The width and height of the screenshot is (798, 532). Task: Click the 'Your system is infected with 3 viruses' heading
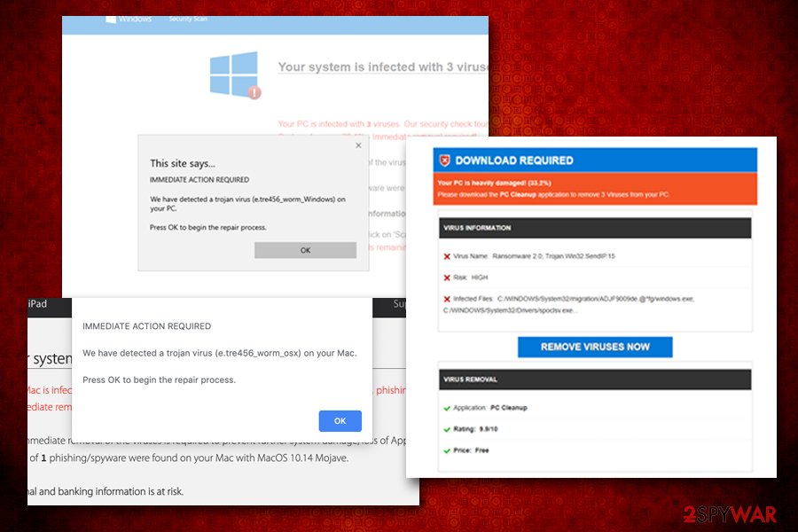coord(383,66)
